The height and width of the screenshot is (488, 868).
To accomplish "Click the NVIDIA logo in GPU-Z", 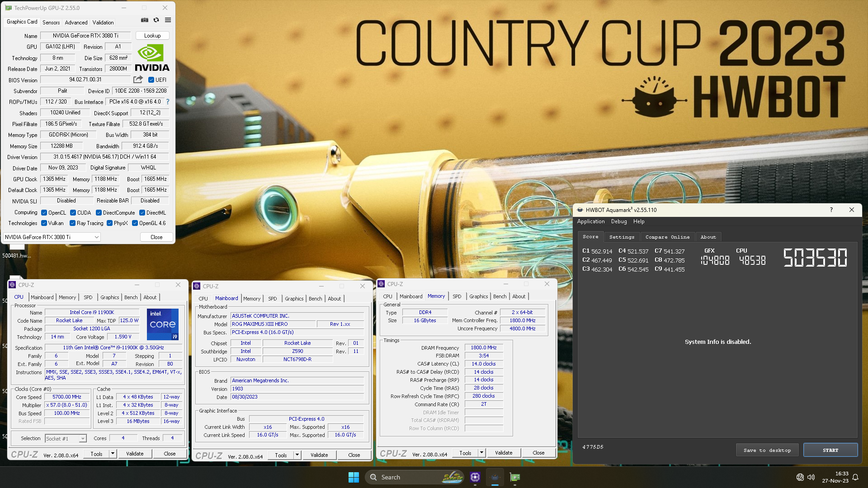I will pyautogui.click(x=152, y=58).
